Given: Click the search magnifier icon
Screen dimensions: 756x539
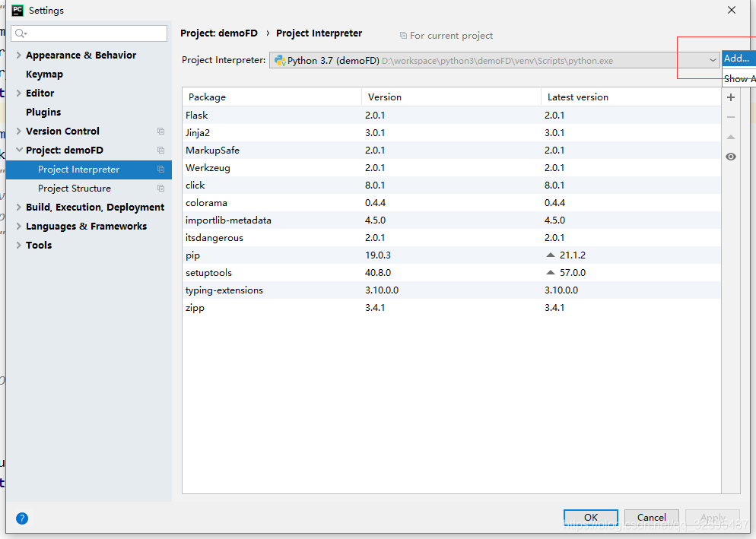Looking at the screenshot, I should tap(21, 33).
